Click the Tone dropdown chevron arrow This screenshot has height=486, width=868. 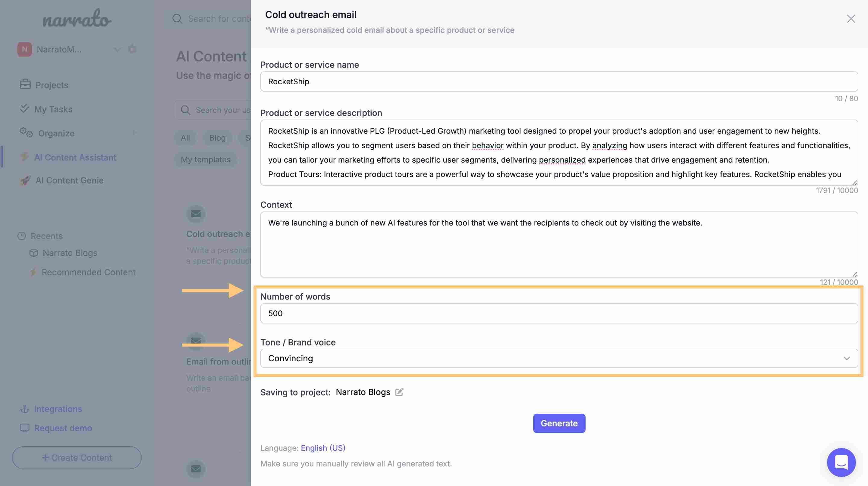(846, 358)
